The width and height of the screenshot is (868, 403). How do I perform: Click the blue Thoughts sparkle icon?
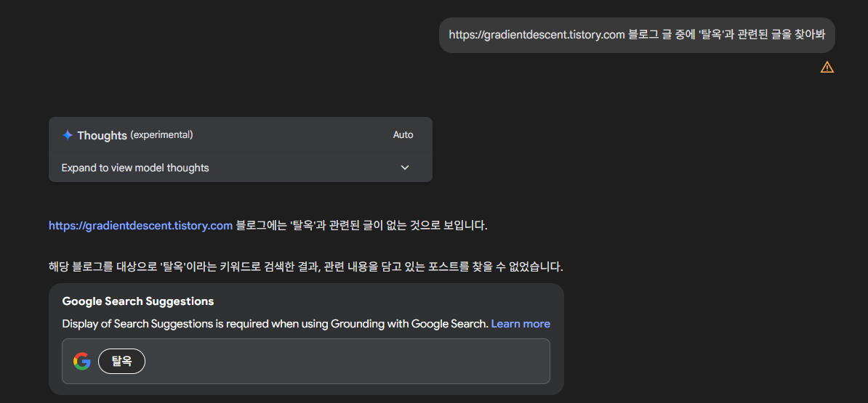point(68,136)
